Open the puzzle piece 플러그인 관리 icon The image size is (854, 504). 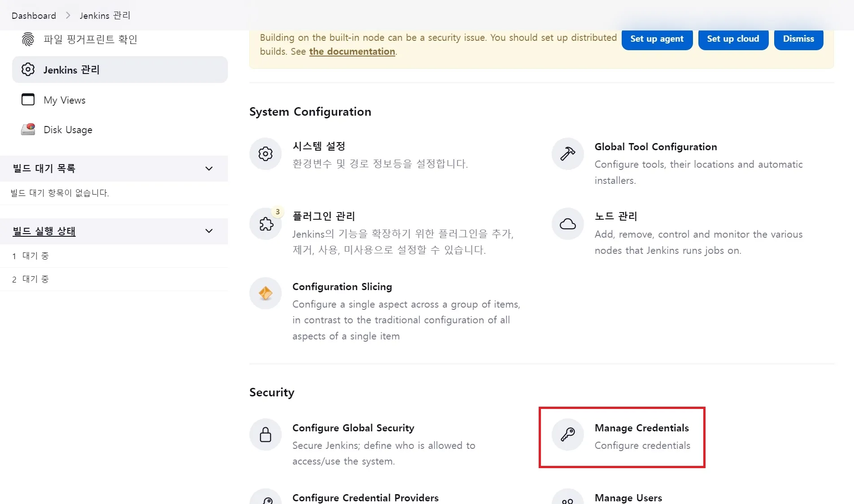266,224
